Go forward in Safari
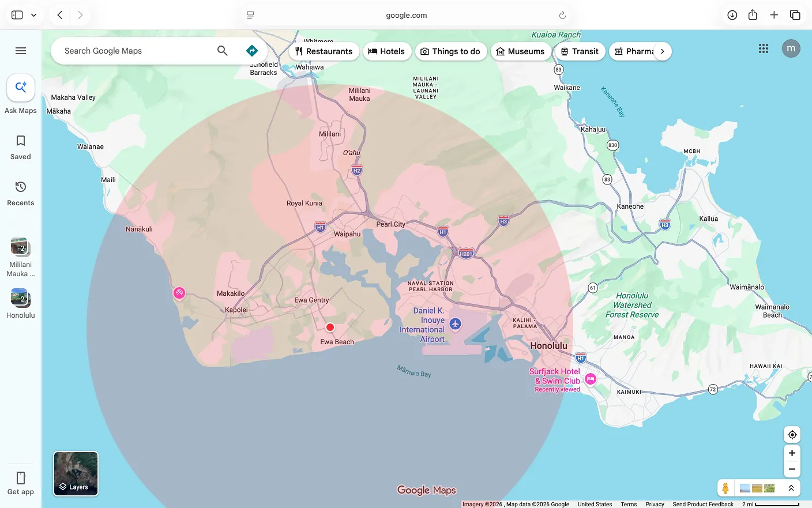 click(x=80, y=15)
